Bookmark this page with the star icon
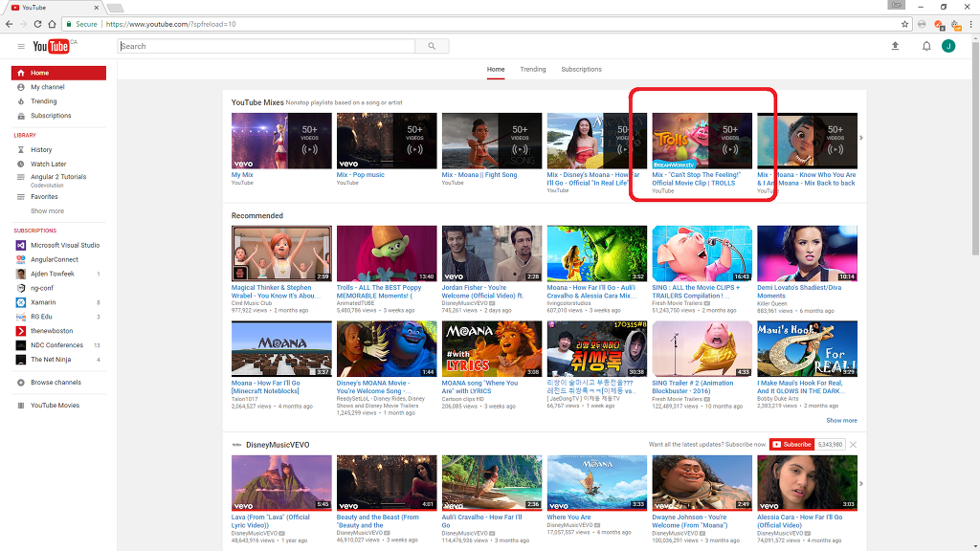The width and height of the screenshot is (980, 551). coord(904,24)
